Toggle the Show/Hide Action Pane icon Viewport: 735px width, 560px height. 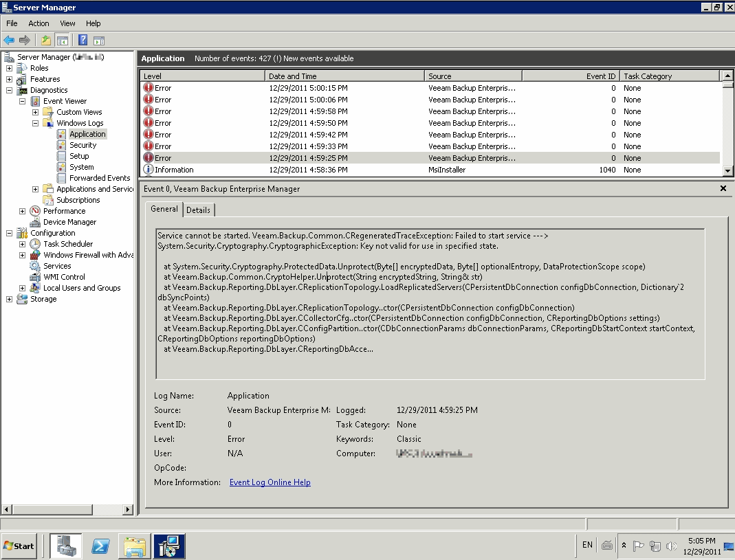pyautogui.click(x=99, y=41)
